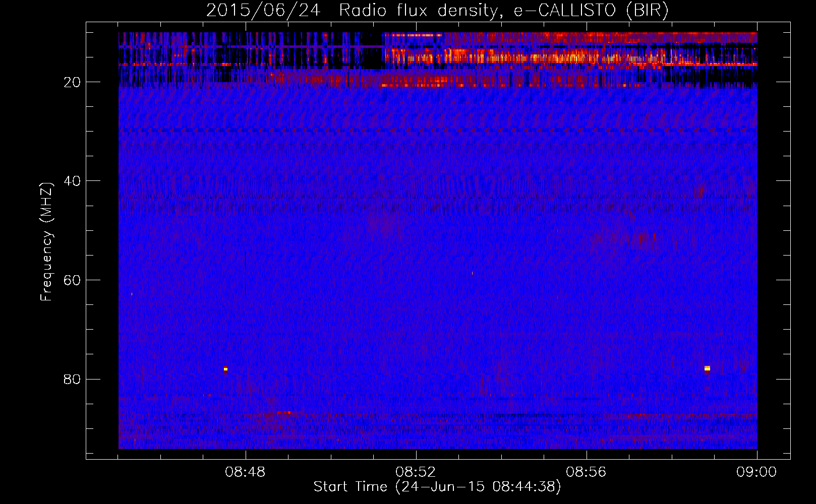Select the "Frequency (MHZ)" y-axis label
Screen dimensions: 816x504
click(x=46, y=242)
